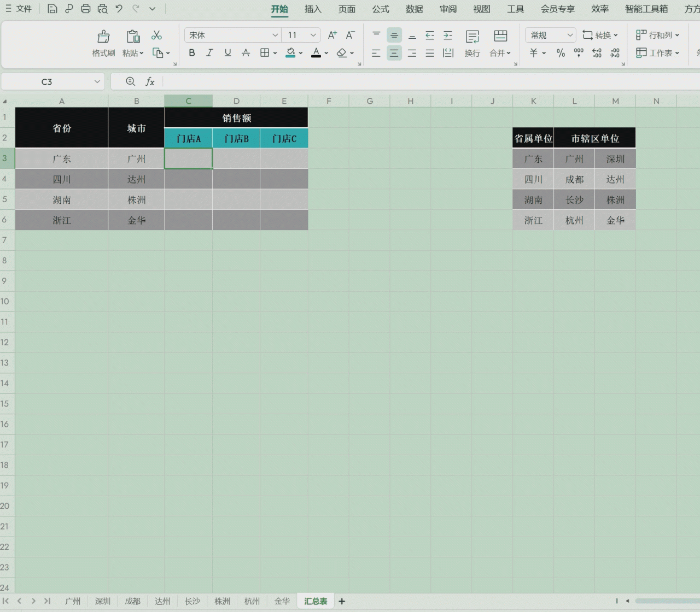This screenshot has width=700, height=612.
Task: Expand the Name Box dropdown arrow
Action: point(97,81)
